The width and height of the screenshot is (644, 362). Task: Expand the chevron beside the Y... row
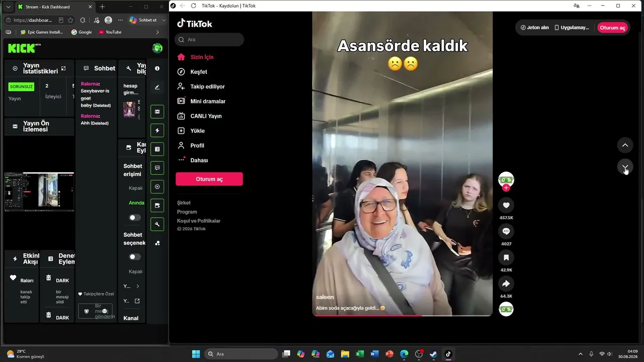pos(137,286)
